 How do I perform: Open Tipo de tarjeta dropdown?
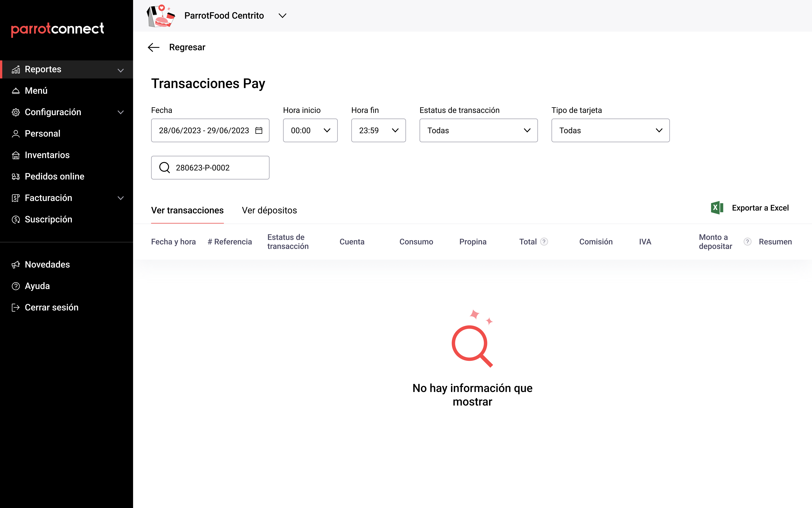coord(610,130)
